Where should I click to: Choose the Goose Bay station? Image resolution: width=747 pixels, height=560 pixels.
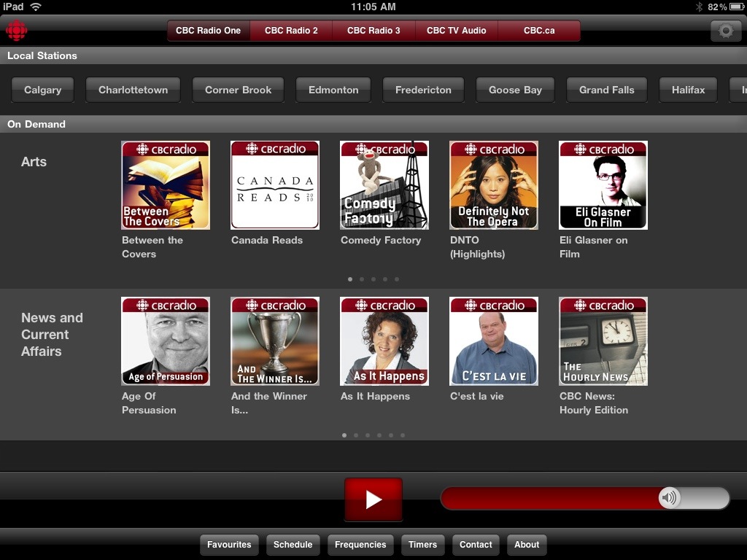click(516, 90)
